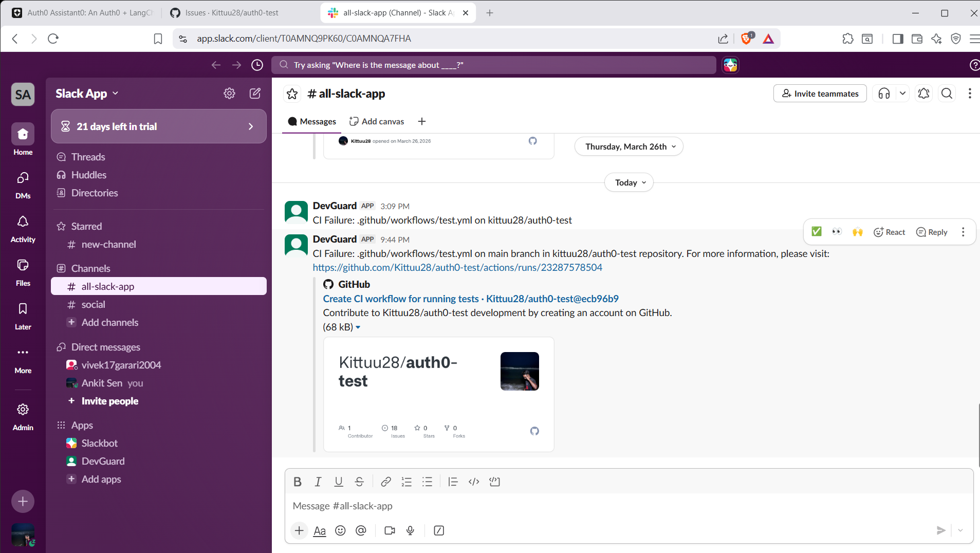Focus the Message #all-slack-app input
Screen dimensions: 980x553
pos(629,506)
